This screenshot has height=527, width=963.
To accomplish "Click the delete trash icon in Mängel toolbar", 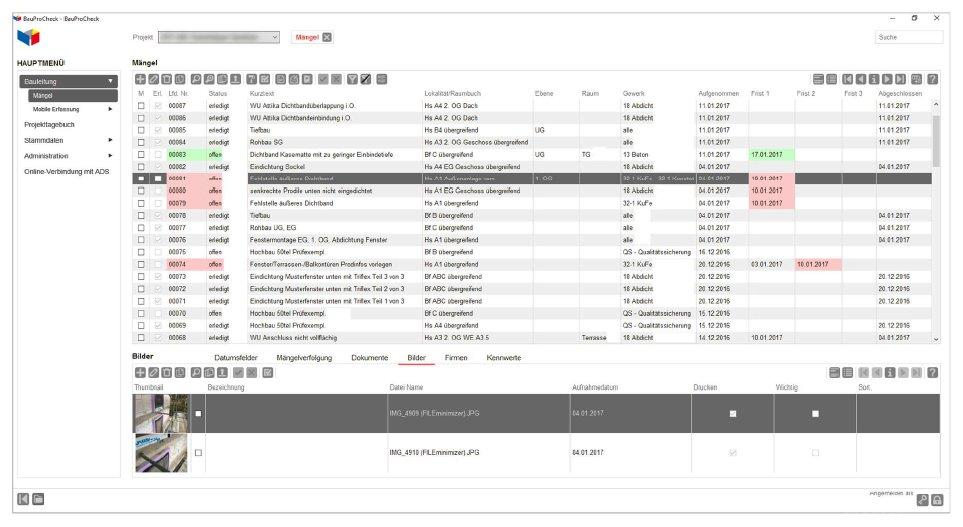I will [x=166, y=79].
